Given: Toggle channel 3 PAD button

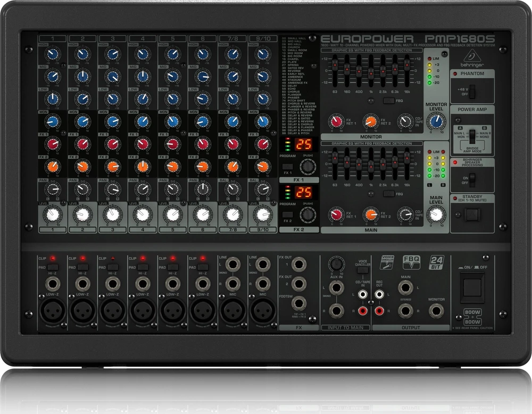Looking at the screenshot, I should click(113, 267).
